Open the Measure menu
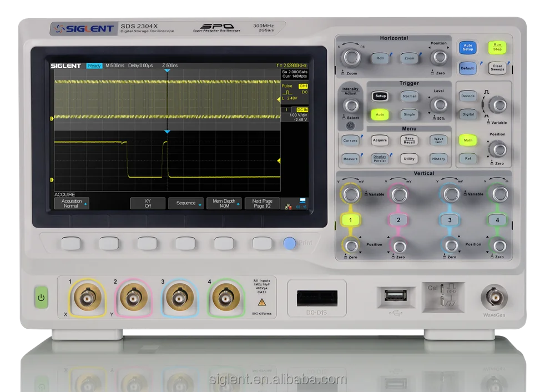555x392 pixels. click(350, 159)
